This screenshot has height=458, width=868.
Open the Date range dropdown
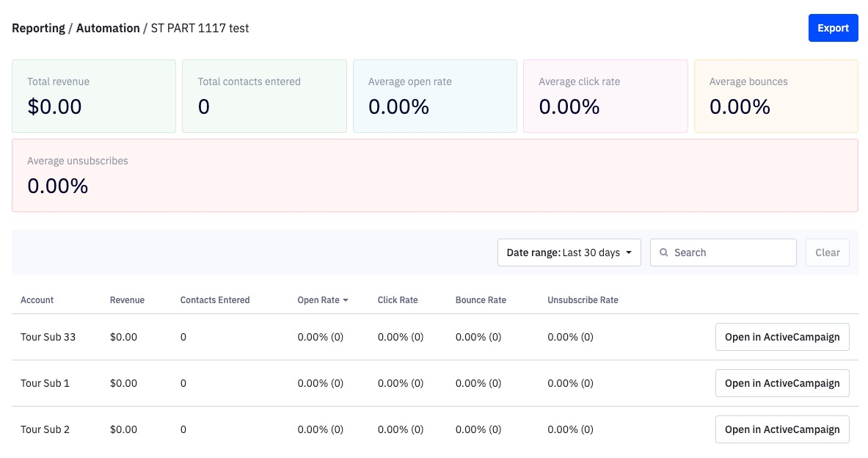point(569,252)
